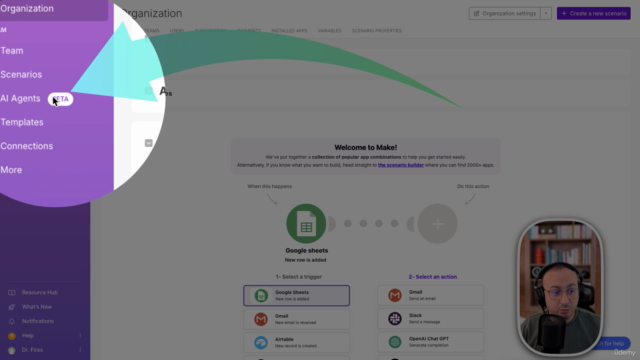Click the '1- Select a trigger' heading

[299, 277]
